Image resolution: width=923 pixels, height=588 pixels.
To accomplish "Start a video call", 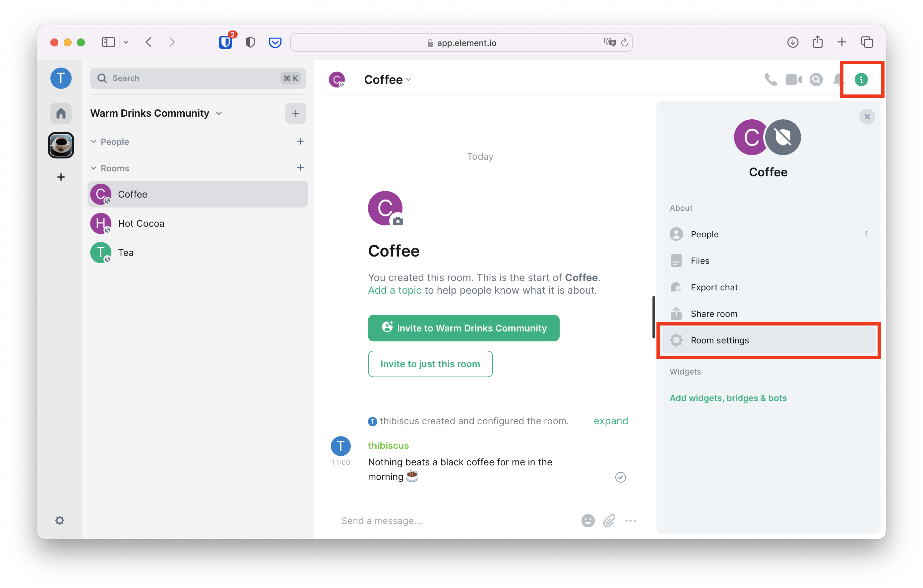I will 793,79.
